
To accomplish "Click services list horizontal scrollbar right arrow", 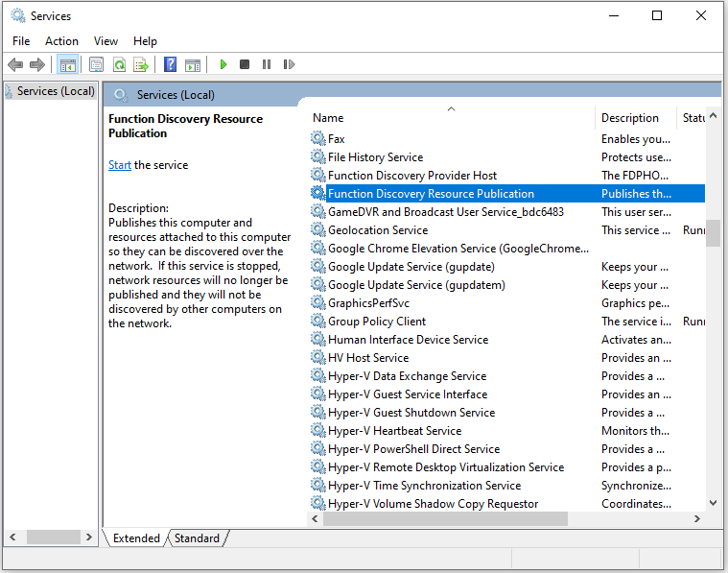I will [697, 518].
